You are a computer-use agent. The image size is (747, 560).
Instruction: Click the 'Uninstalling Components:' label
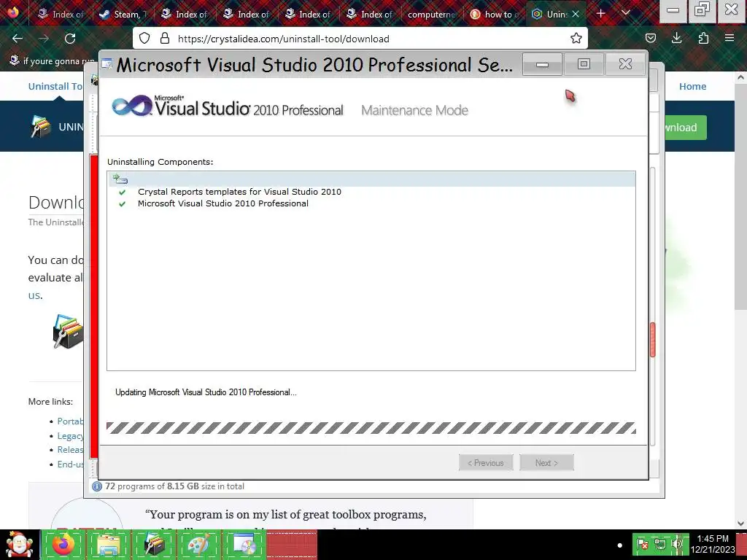[x=160, y=162]
